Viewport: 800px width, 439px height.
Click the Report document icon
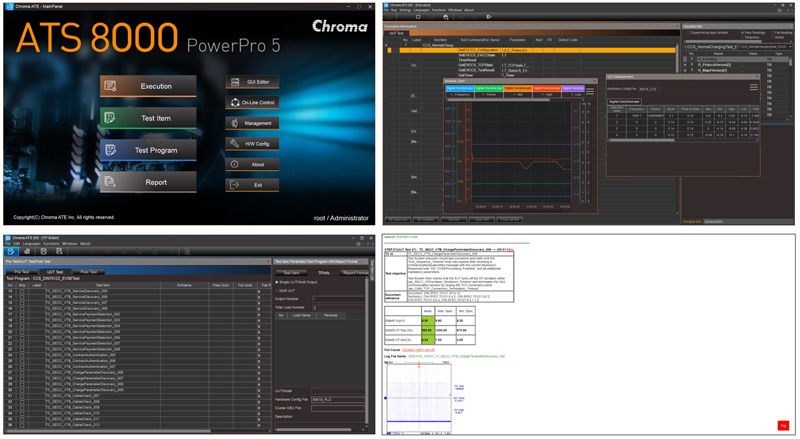click(x=112, y=182)
